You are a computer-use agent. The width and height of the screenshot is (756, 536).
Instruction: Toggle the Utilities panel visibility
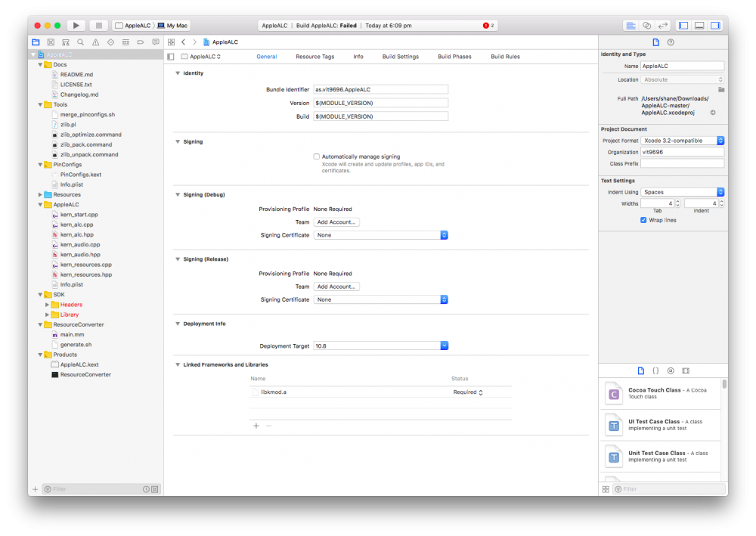pos(715,26)
